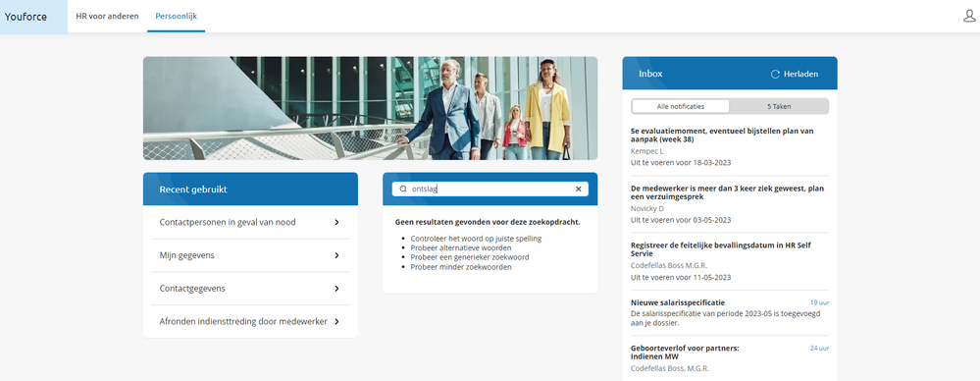Click chevron beside Mijn gegevens
The image size is (980, 381).
point(336,255)
